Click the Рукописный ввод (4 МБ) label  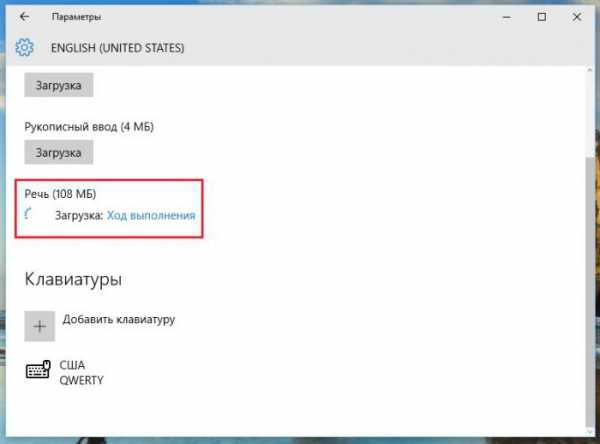pos(88,126)
